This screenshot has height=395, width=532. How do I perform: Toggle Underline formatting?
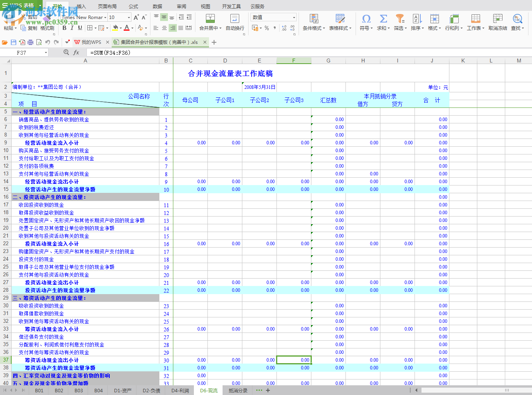[x=80, y=28]
